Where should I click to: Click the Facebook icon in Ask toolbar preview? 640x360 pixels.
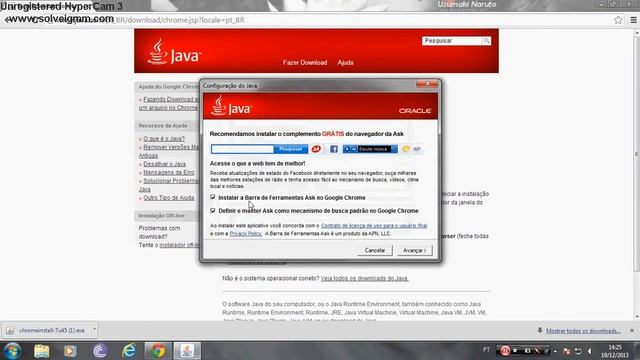[333, 149]
